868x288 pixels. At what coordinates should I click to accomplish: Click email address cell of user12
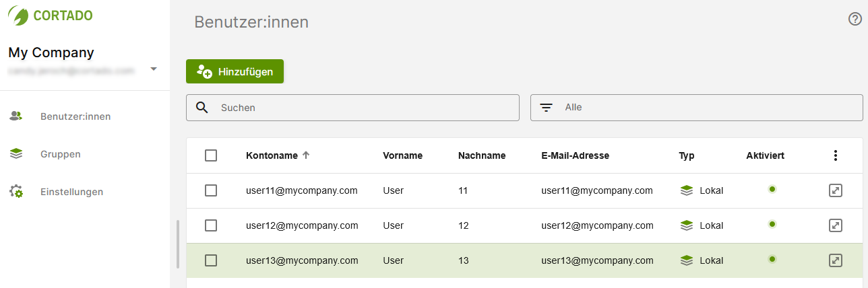coord(597,225)
